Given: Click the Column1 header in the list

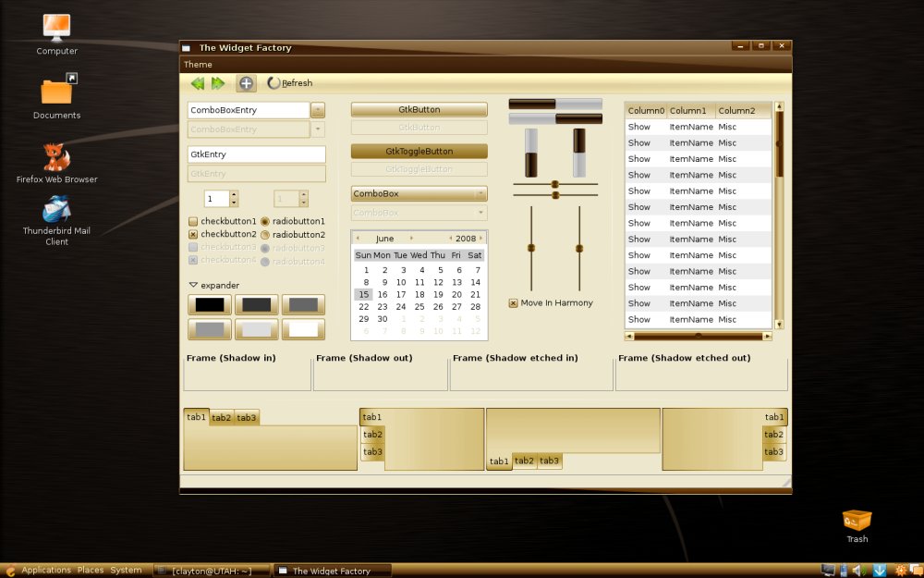Looking at the screenshot, I should click(x=691, y=110).
